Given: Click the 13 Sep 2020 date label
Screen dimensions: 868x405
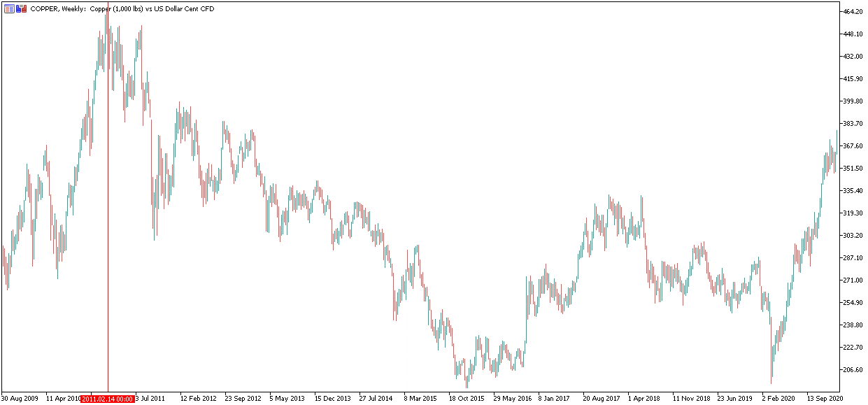Looking at the screenshot, I should [x=825, y=399].
